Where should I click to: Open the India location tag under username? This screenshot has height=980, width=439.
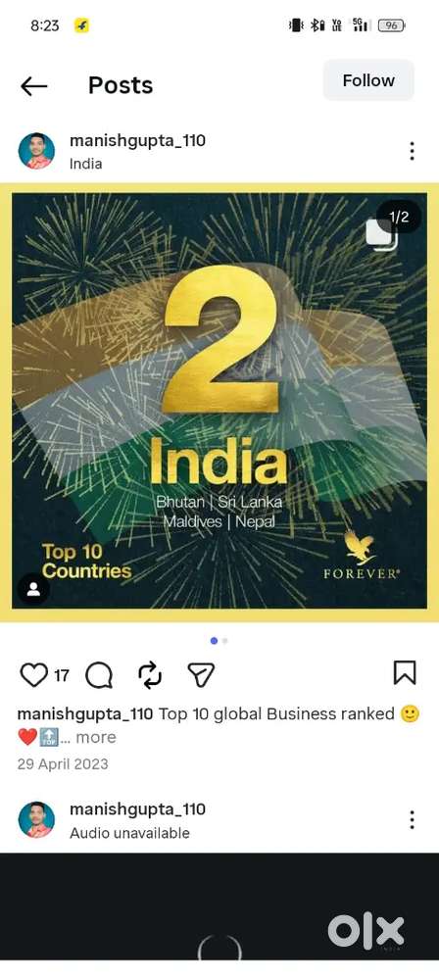pos(85,164)
